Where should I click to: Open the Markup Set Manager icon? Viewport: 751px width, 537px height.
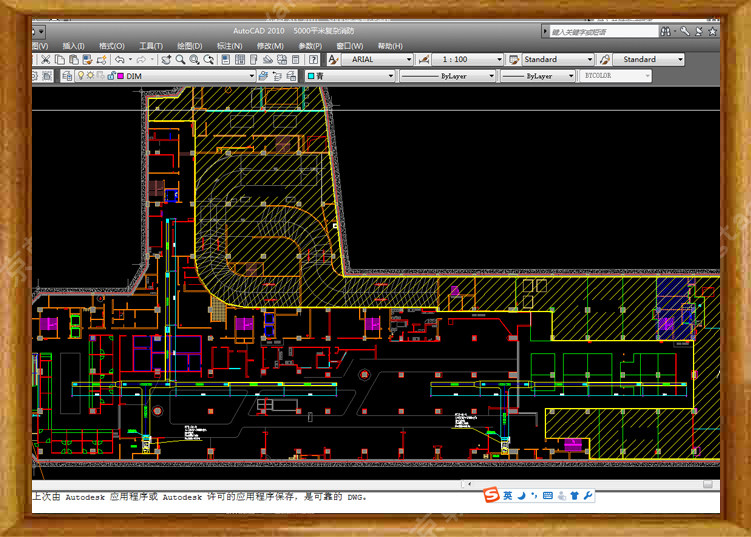coord(282,59)
